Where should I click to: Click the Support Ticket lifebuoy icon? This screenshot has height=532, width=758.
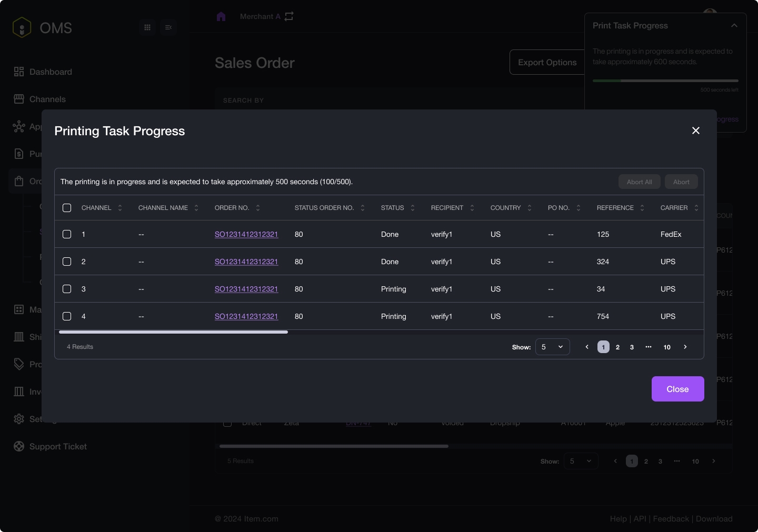coord(19,446)
